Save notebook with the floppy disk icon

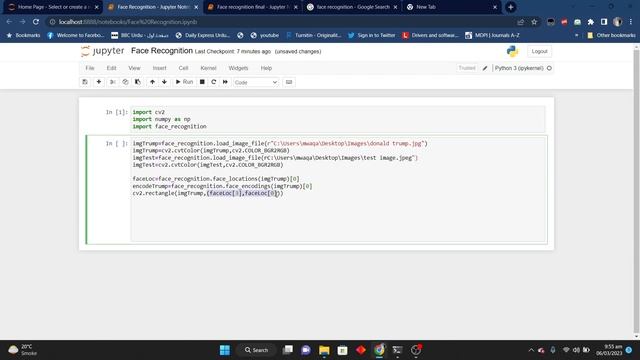pyautogui.click(x=85, y=82)
